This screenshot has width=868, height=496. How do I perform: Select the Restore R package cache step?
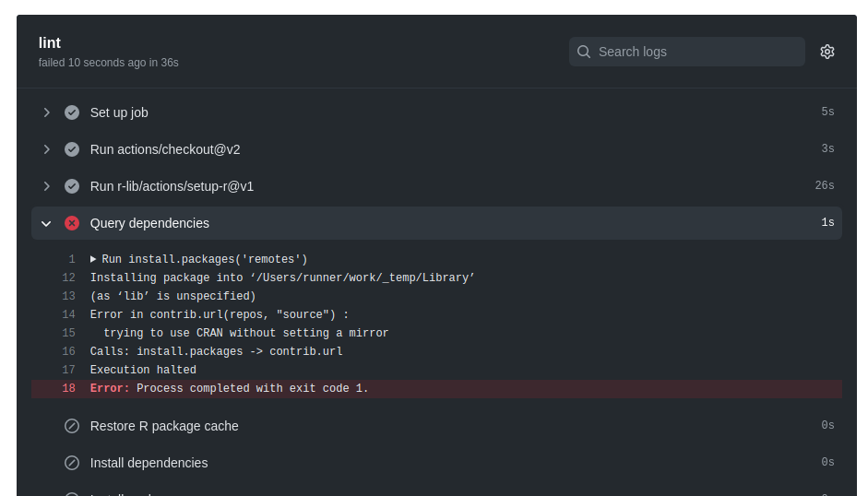[164, 426]
